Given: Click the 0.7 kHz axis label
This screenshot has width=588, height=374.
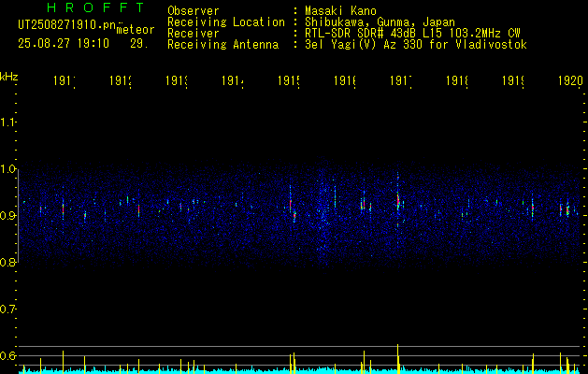Looking at the screenshot, I should pos(7,309).
